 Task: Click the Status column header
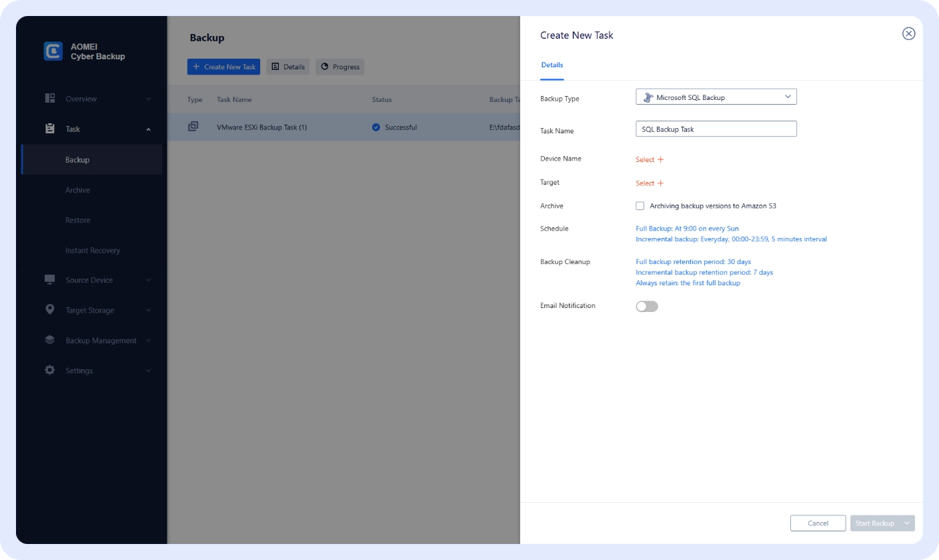click(382, 100)
